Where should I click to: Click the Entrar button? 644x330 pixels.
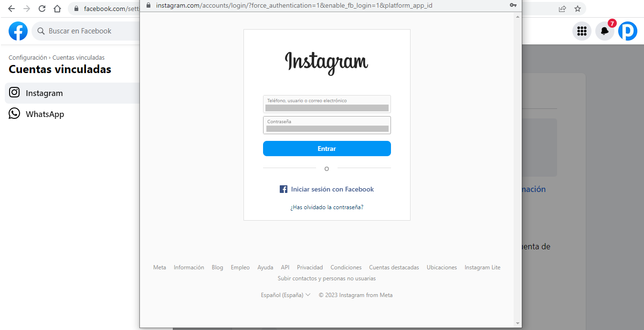click(327, 149)
